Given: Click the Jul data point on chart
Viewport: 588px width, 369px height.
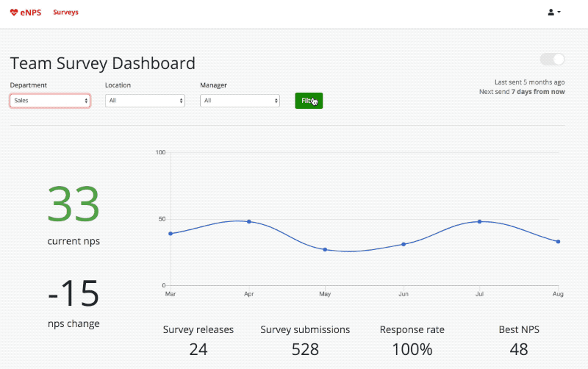Looking at the screenshot, I should point(479,221).
